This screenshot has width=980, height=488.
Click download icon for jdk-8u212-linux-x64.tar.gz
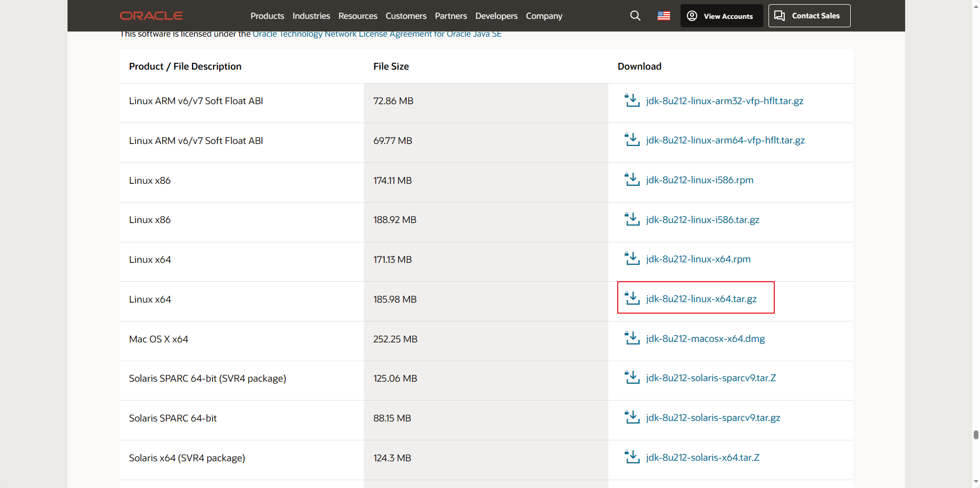(632, 298)
